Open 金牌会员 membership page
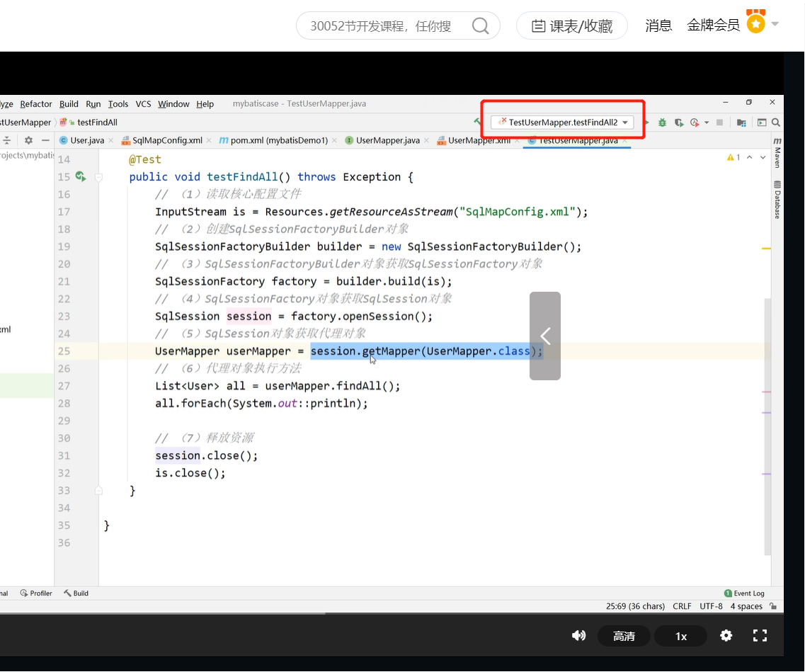The height and width of the screenshot is (672, 805). tap(713, 25)
